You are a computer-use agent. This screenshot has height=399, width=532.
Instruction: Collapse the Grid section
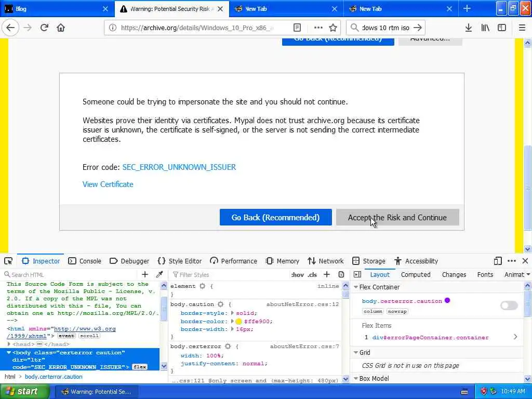356,353
